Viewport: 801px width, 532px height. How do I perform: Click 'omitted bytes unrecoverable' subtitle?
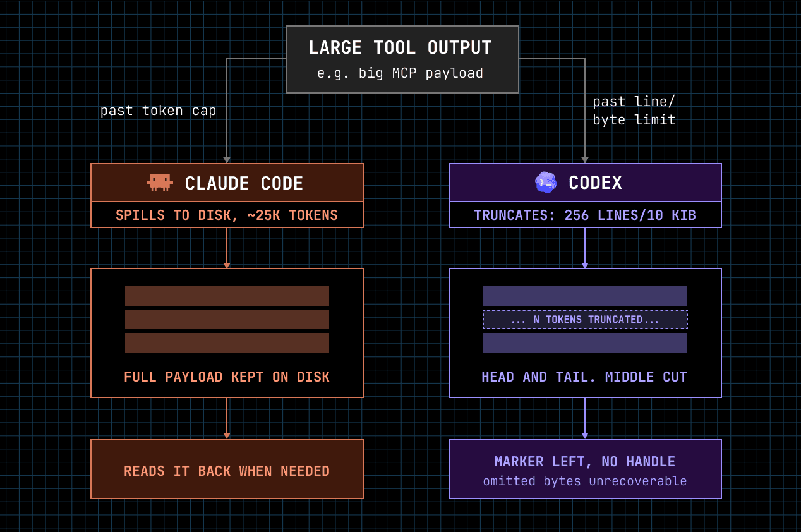tap(585, 481)
